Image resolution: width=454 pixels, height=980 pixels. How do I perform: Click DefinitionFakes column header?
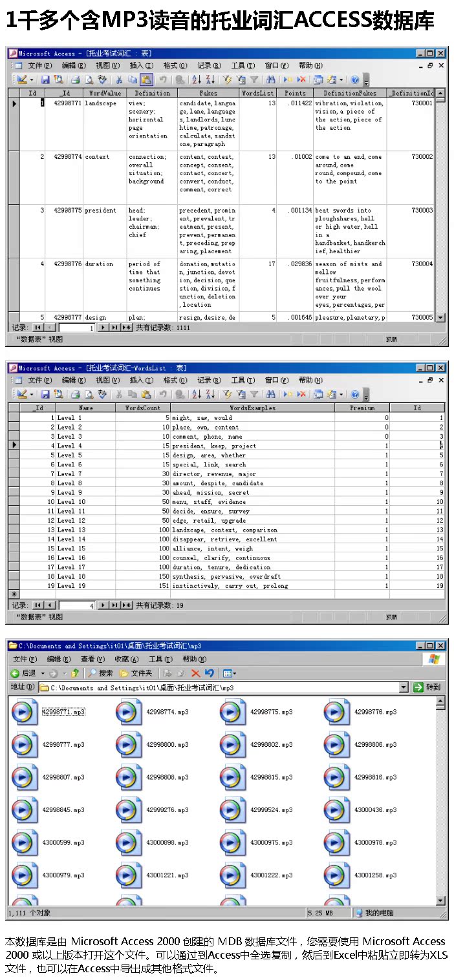tap(350, 93)
